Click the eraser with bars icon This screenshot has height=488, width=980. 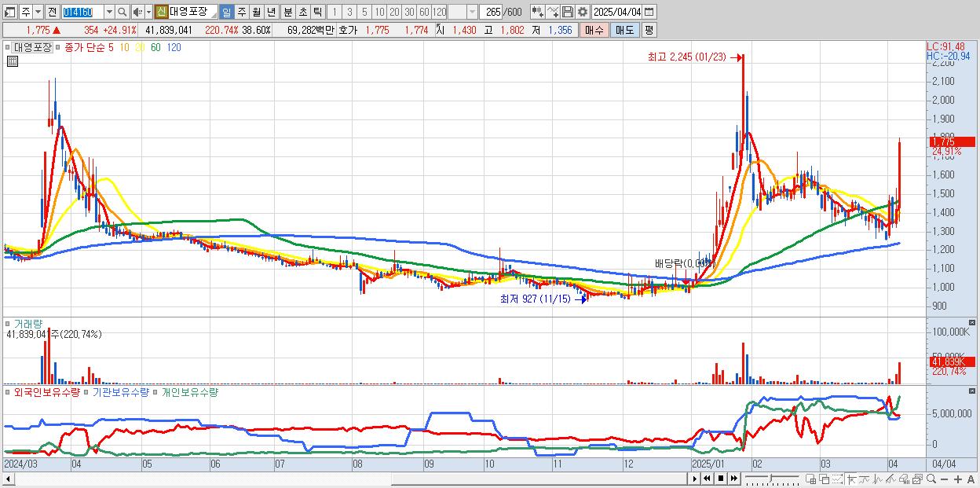click(904, 479)
